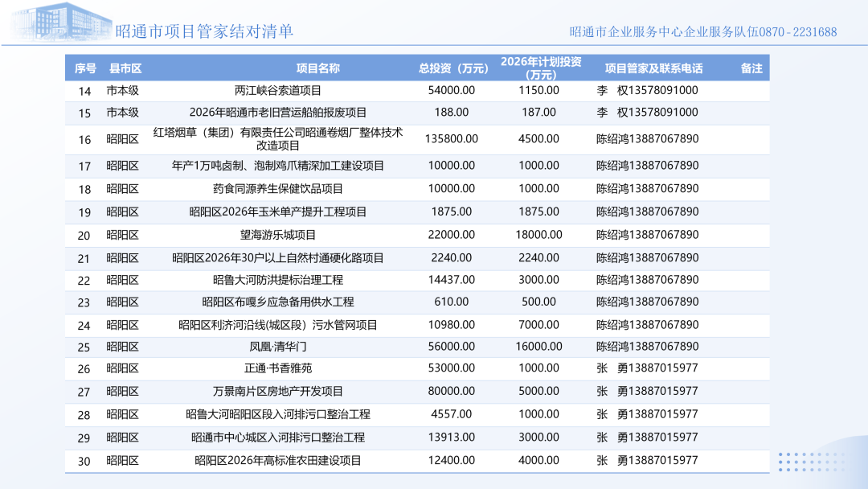Select 年产1万吨卤制、泡制鸡爪精深加工建设项目
The width and height of the screenshot is (868, 489).
278,166
